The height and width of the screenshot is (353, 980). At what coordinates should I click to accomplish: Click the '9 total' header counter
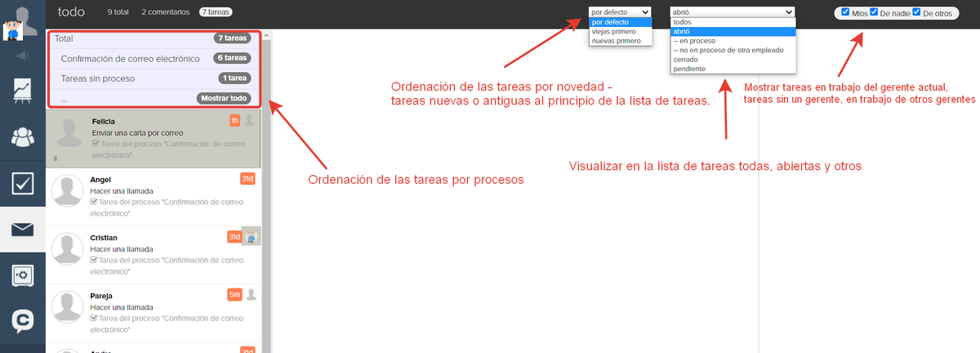click(x=120, y=12)
